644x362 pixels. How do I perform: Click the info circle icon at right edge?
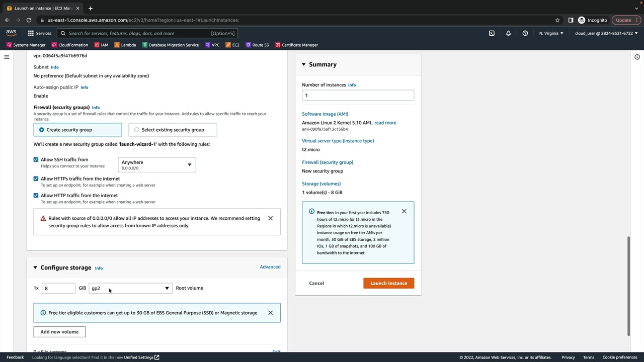[x=637, y=57]
